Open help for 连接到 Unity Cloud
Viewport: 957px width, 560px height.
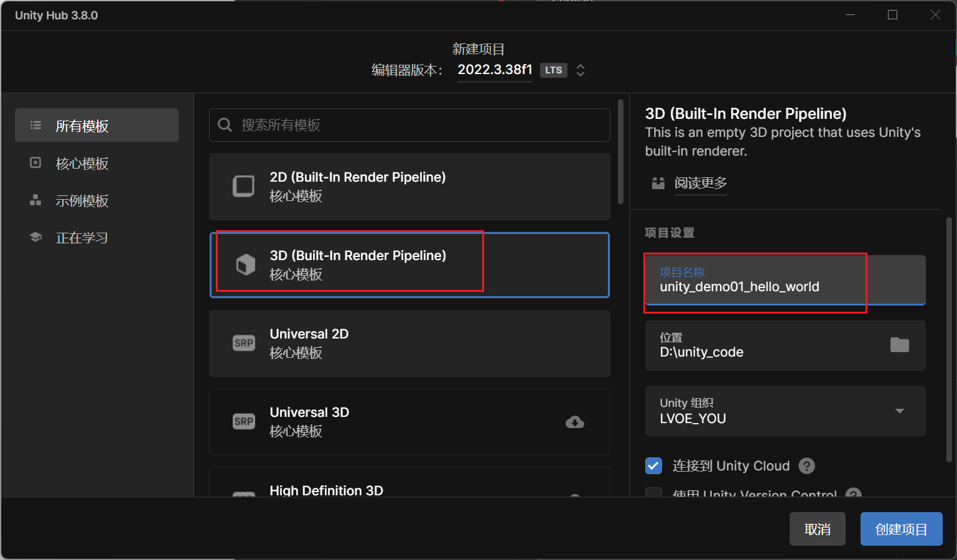[807, 465]
